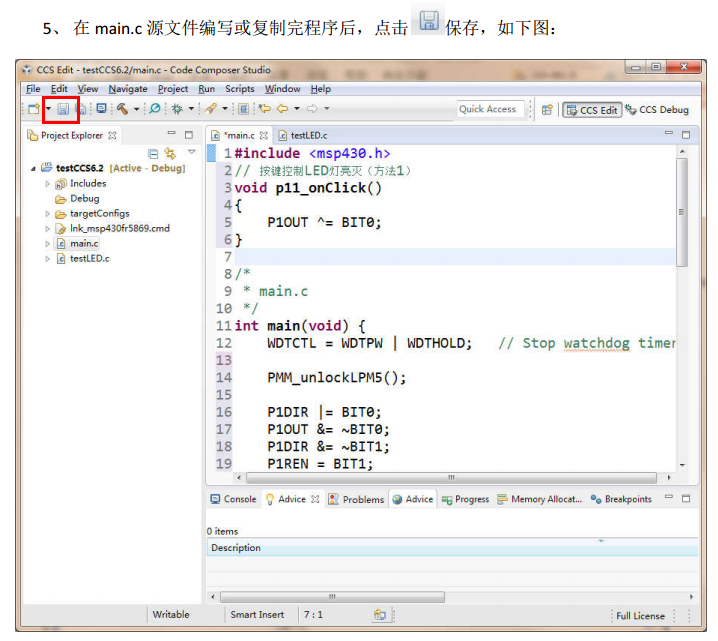Click the blue monitor terminal toolbar icon
This screenshot has width=718, height=641.
pos(101,109)
